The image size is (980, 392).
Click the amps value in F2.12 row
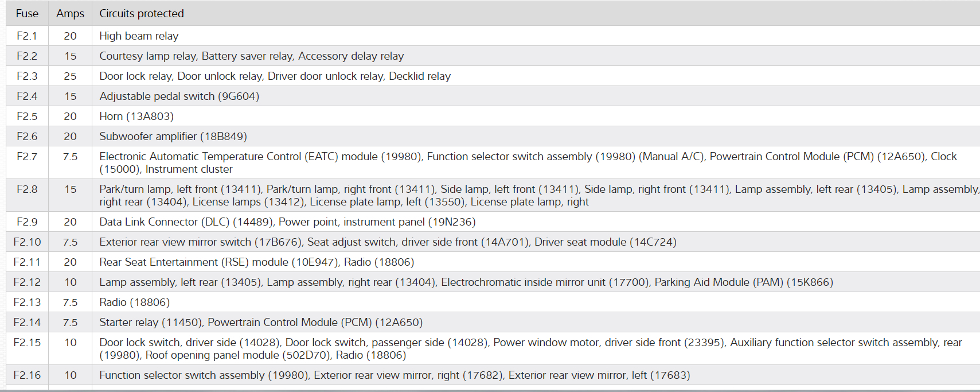click(x=70, y=282)
